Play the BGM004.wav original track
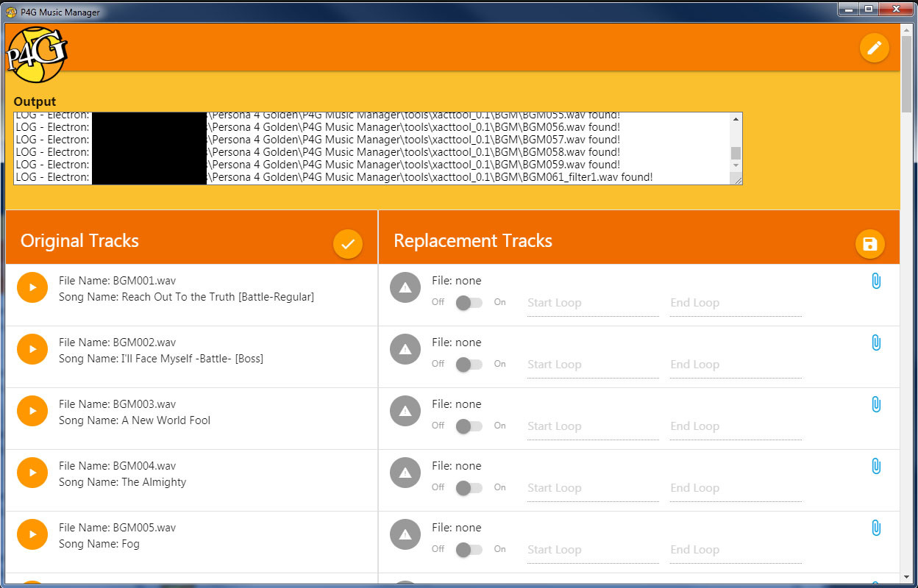The width and height of the screenshot is (918, 588). 32,473
